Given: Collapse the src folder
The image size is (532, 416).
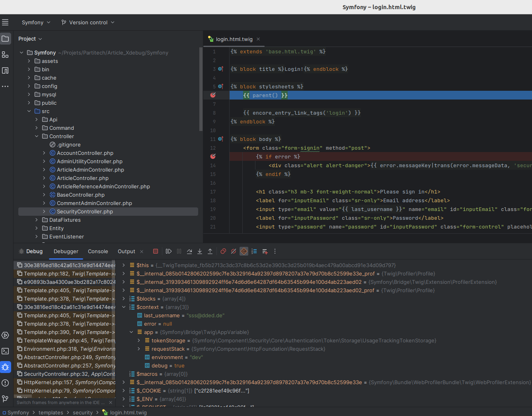Looking at the screenshot, I should 29,111.
